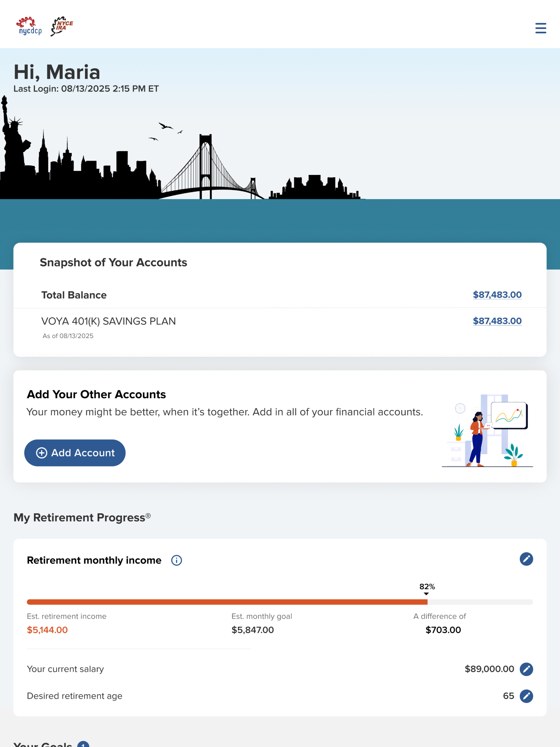
Task: Click the 82% progress marker arrow
Action: pyautogui.click(x=426, y=594)
